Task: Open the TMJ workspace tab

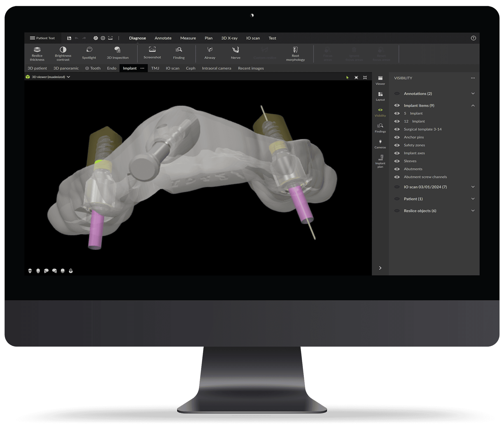Action: coord(155,68)
